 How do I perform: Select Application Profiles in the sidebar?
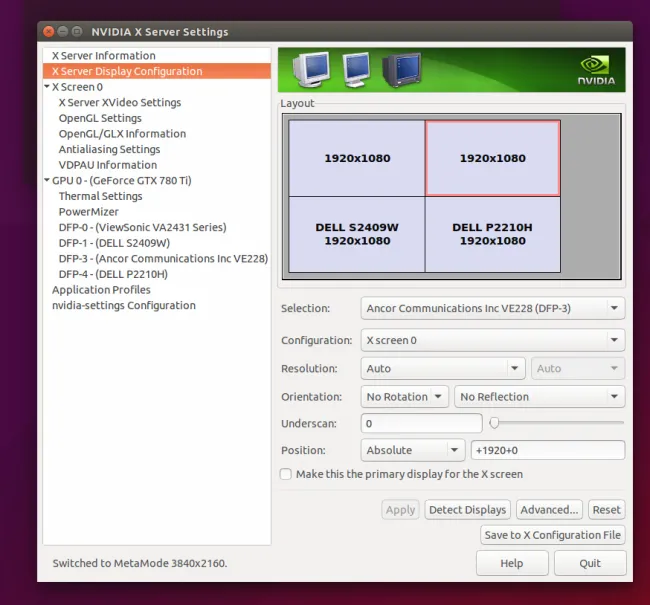click(x=101, y=290)
